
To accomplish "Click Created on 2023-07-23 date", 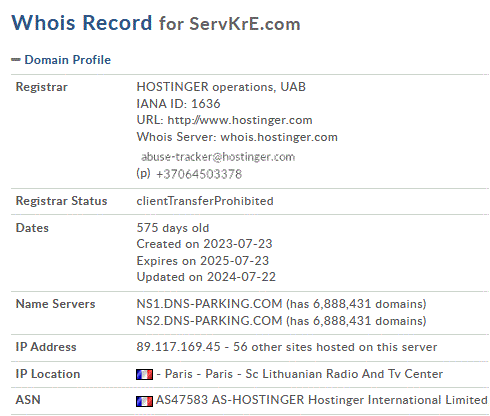I will pyautogui.click(x=204, y=244).
